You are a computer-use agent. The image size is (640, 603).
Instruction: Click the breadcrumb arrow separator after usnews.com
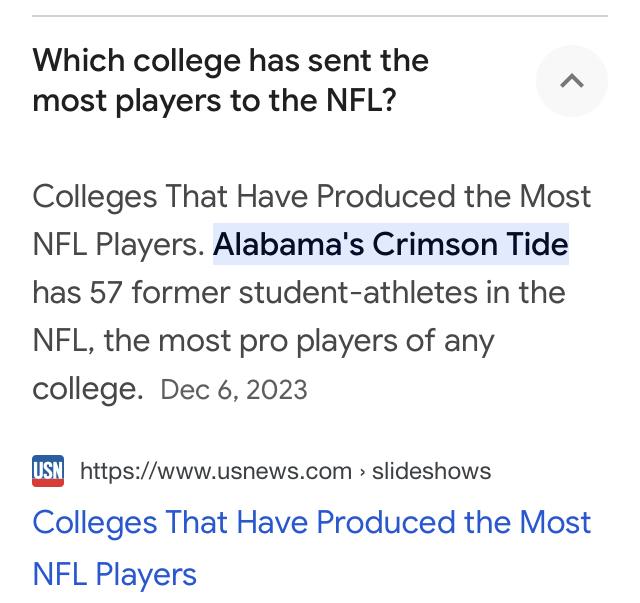point(362,471)
